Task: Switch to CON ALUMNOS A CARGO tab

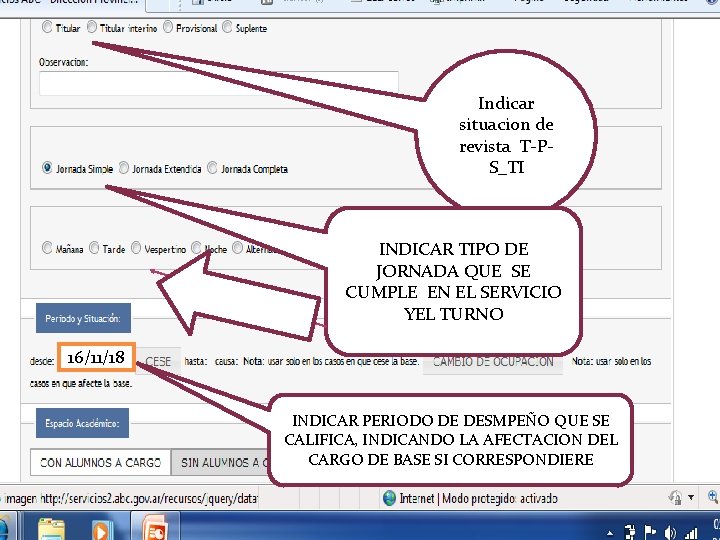Action: pyautogui.click(x=101, y=462)
